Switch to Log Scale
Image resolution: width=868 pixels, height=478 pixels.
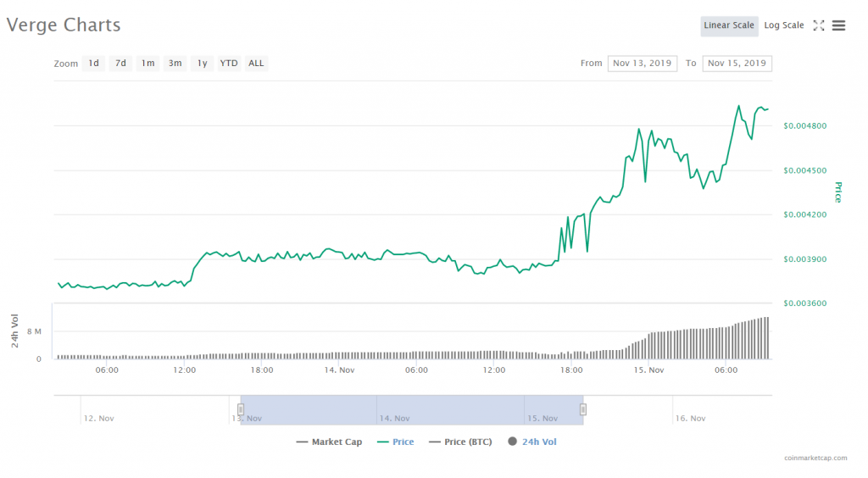coord(783,25)
